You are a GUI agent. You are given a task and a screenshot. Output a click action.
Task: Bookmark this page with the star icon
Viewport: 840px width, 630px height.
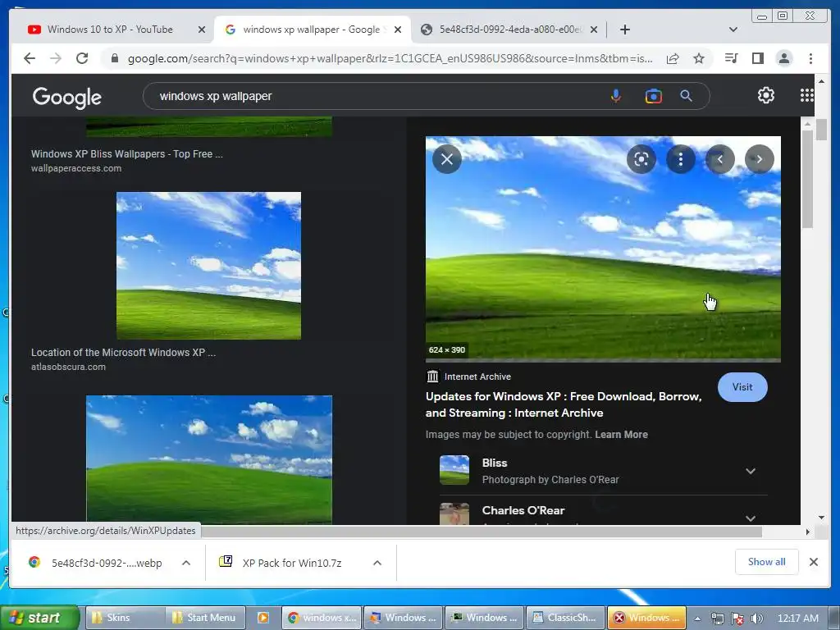pos(699,58)
